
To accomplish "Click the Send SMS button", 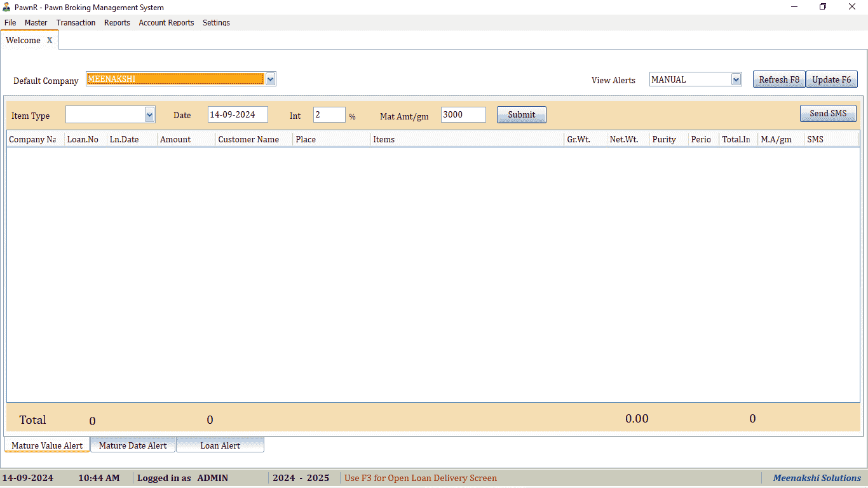I will 828,113.
